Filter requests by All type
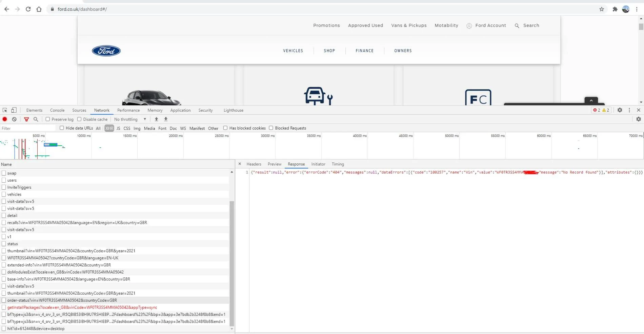Viewport: 644px width, 334px height. pos(98,128)
